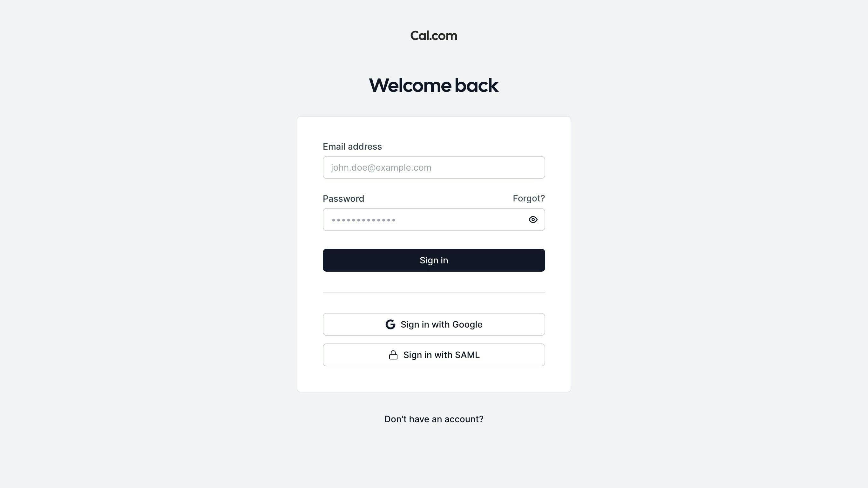Click the Cal.com logo at top

434,35
